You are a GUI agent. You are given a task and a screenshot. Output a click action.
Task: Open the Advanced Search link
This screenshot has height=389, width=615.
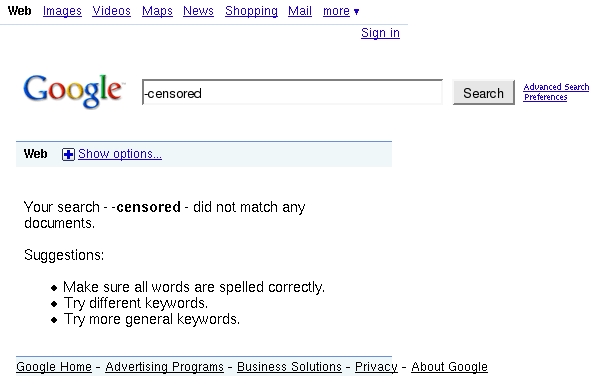(556, 87)
